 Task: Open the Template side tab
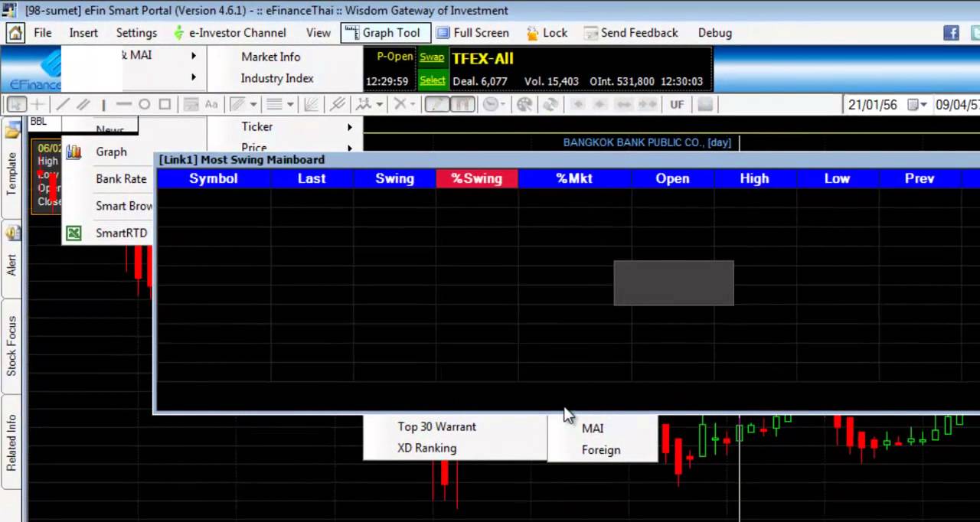pyautogui.click(x=12, y=174)
